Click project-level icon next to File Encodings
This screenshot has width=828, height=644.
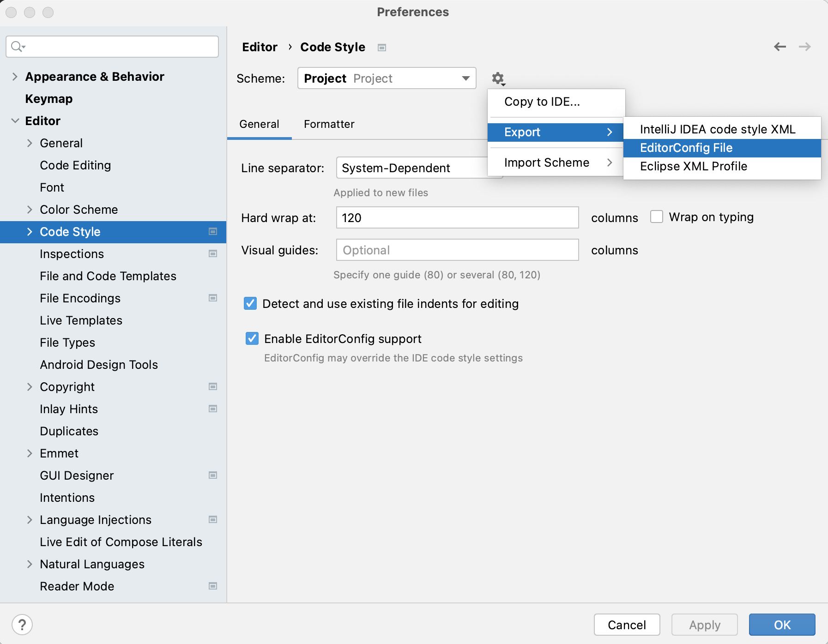(213, 298)
